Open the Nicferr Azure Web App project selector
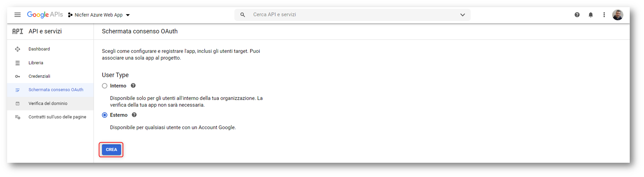644x177 pixels. click(99, 15)
